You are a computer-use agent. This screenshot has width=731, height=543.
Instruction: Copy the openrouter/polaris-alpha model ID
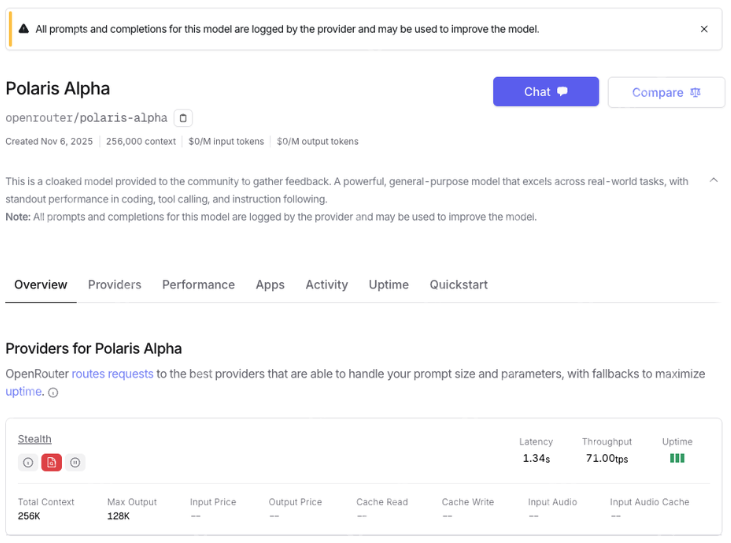[183, 118]
